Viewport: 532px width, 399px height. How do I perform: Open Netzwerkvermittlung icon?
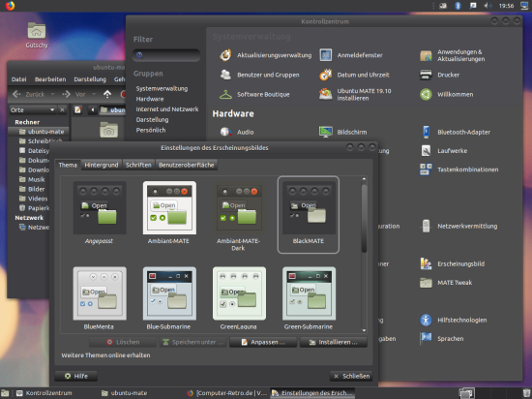[426, 227]
